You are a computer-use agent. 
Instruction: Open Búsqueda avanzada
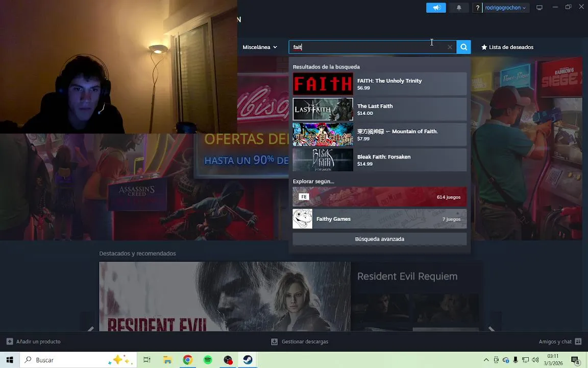click(x=380, y=239)
